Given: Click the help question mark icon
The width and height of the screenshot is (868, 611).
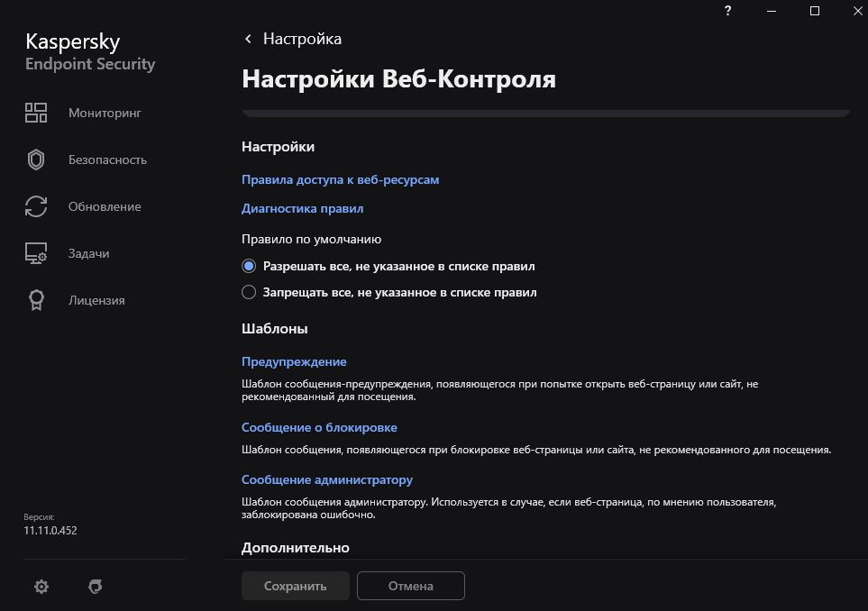Looking at the screenshot, I should click(x=728, y=11).
